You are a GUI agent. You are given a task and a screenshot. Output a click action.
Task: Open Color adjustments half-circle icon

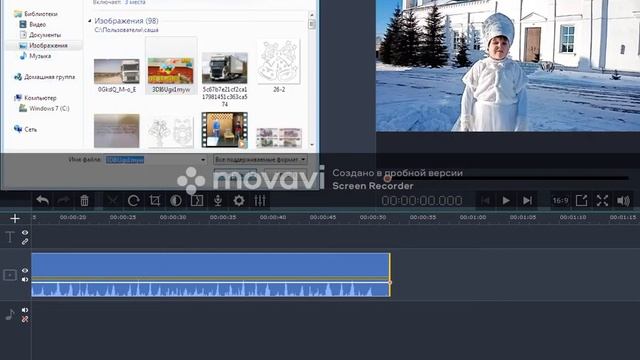point(176,200)
